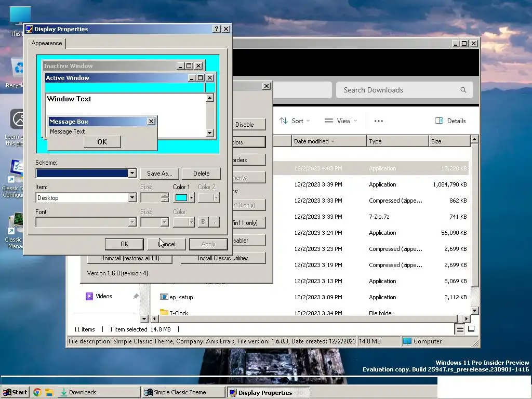Click the Delete scheme button
Screen dimensions: 532x399
pyautogui.click(x=201, y=174)
